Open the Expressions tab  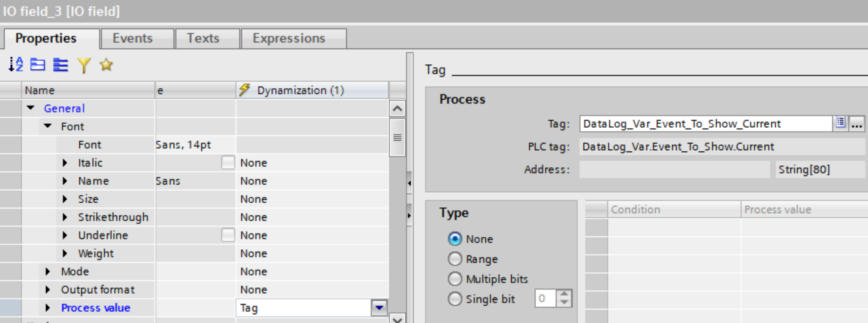pyautogui.click(x=288, y=38)
